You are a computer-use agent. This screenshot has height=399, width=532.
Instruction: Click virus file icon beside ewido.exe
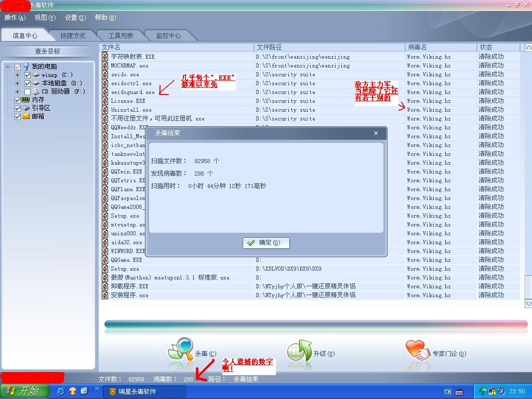[105, 74]
